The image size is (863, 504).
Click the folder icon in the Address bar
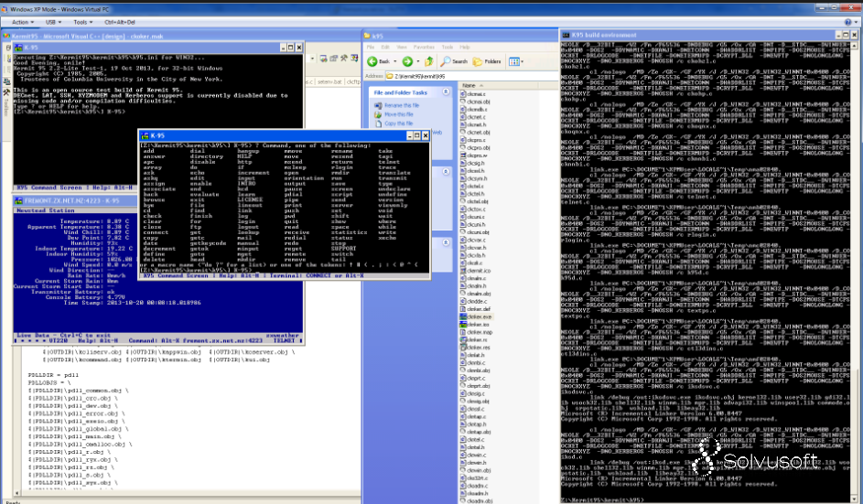[x=390, y=76]
